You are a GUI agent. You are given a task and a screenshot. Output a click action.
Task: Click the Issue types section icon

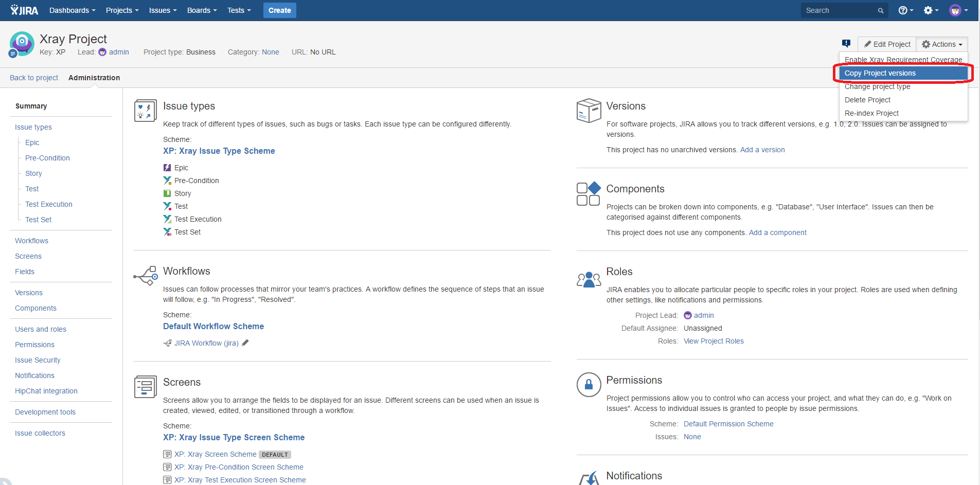click(146, 111)
